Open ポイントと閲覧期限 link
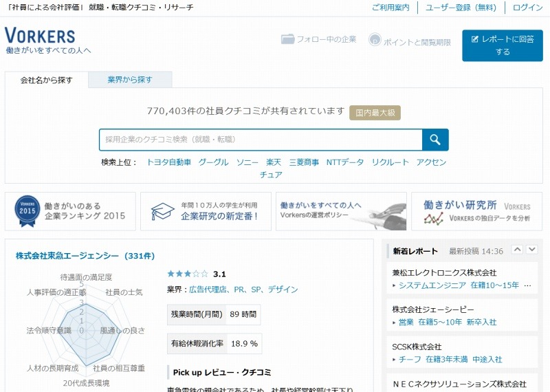Screen dimensions: 550x392 click(x=417, y=43)
